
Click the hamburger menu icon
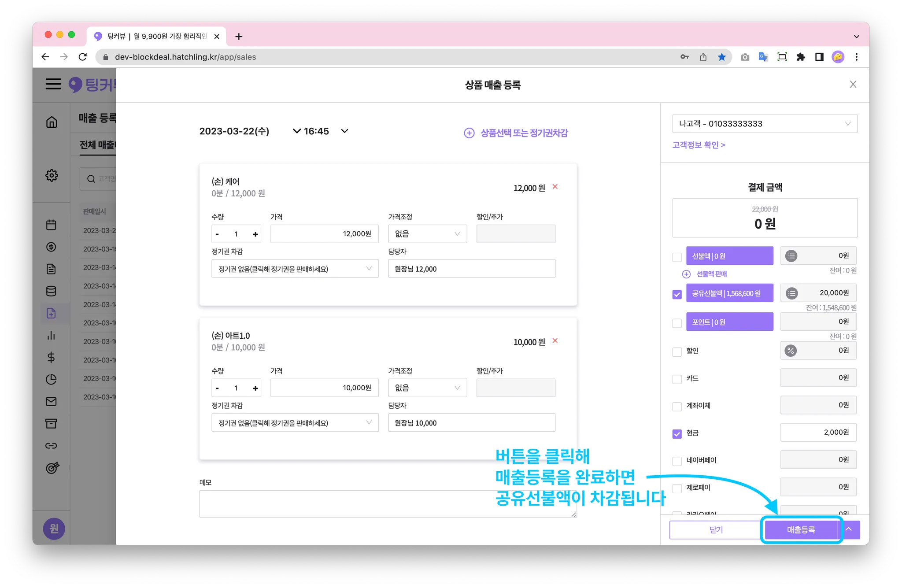(x=53, y=84)
